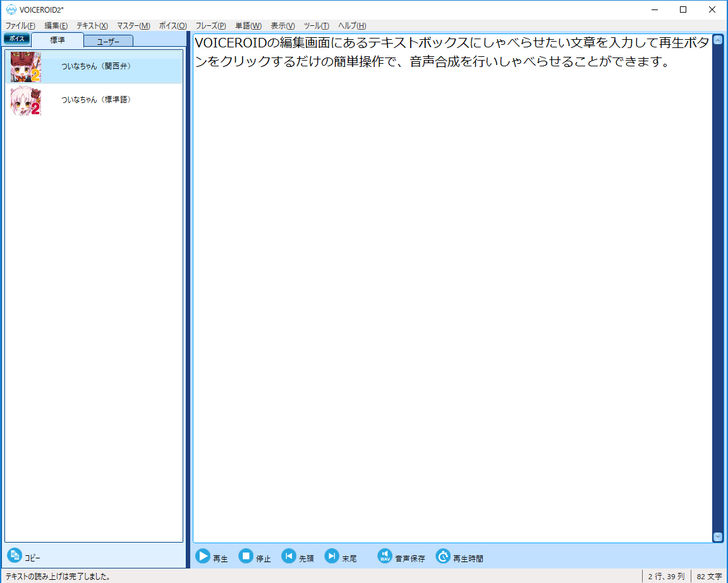Click the 停止 stop icon
The height and width of the screenshot is (583, 728).
point(246,556)
